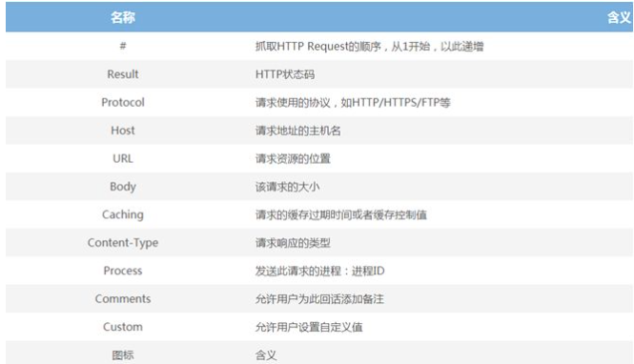Click the 请求地址的主机名 description

(298, 131)
